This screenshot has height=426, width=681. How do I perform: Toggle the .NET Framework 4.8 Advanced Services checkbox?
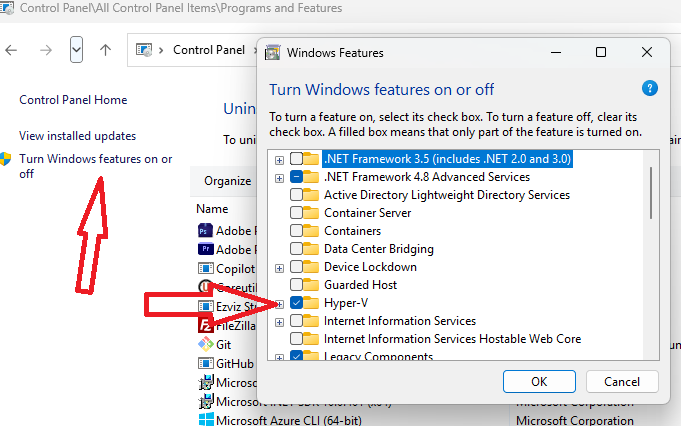(x=296, y=177)
